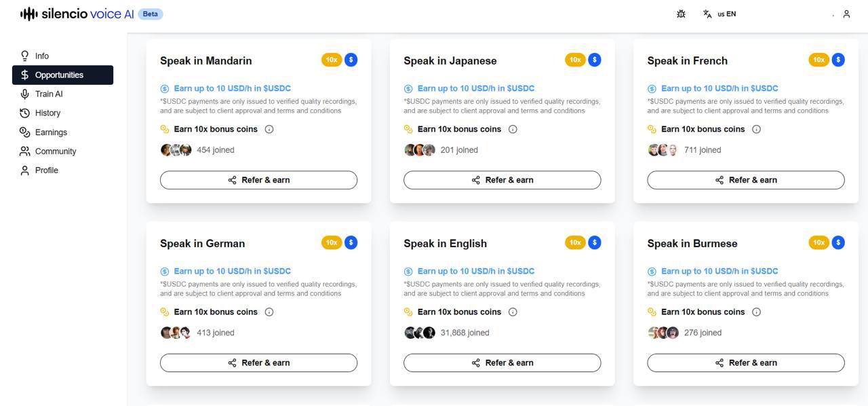Open the user account icon in header

(x=846, y=14)
